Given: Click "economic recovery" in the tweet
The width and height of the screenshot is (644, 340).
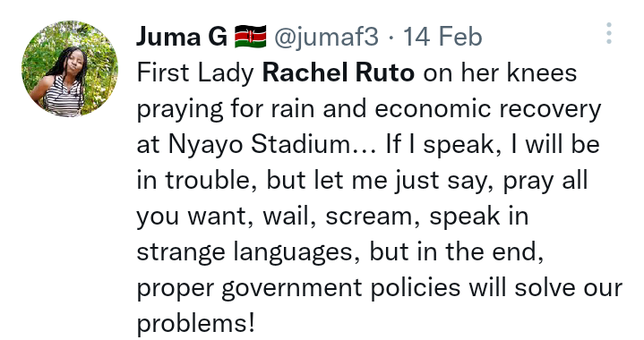Looking at the screenshot, I should pyautogui.click(x=488, y=109).
